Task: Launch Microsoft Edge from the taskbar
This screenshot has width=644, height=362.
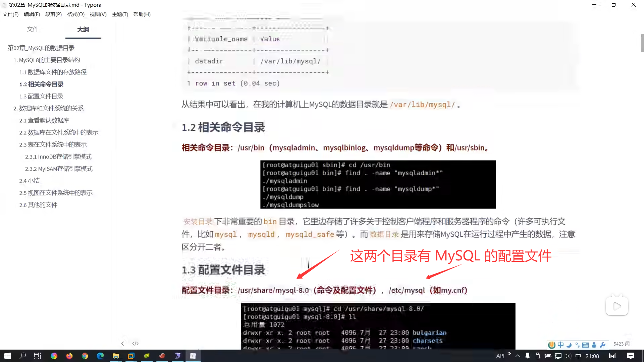Action: pyautogui.click(x=100, y=356)
